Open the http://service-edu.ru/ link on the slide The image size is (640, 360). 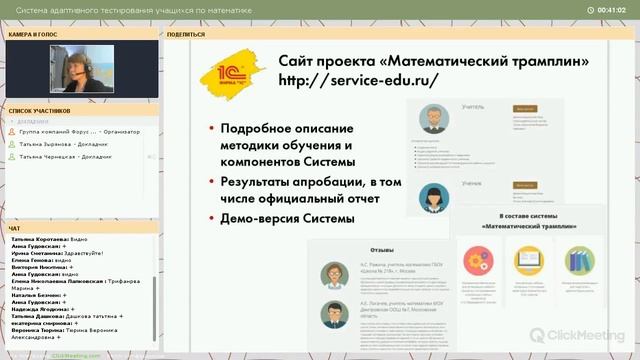coord(358,80)
